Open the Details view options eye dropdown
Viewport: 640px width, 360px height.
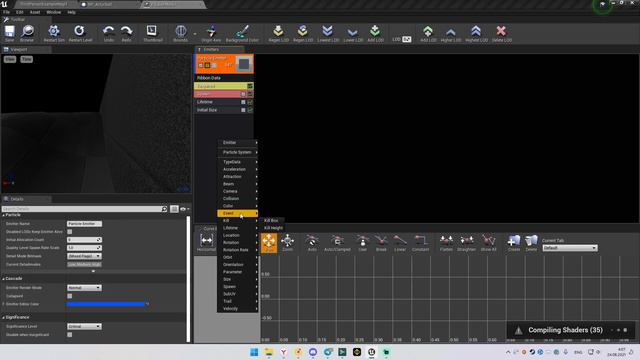[184, 209]
